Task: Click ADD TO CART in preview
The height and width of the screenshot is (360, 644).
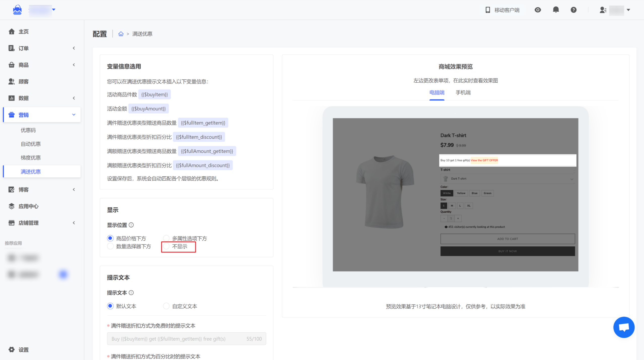Action: click(x=507, y=239)
